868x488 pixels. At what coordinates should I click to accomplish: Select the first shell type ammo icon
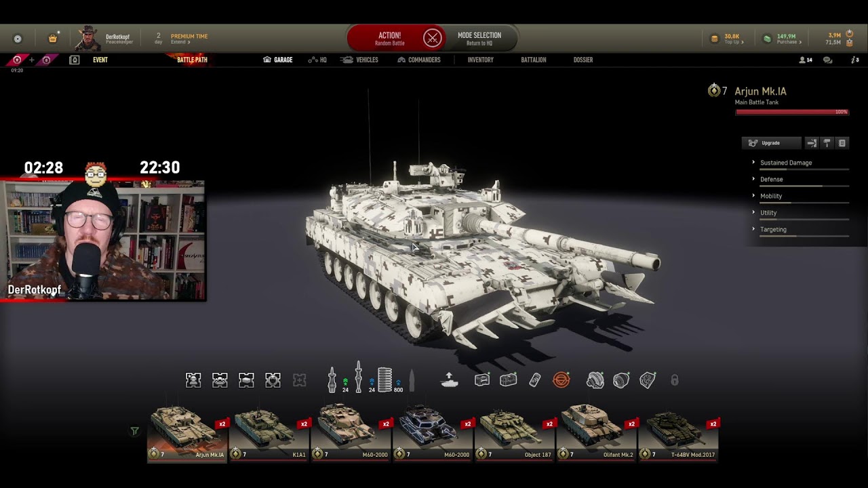point(332,380)
